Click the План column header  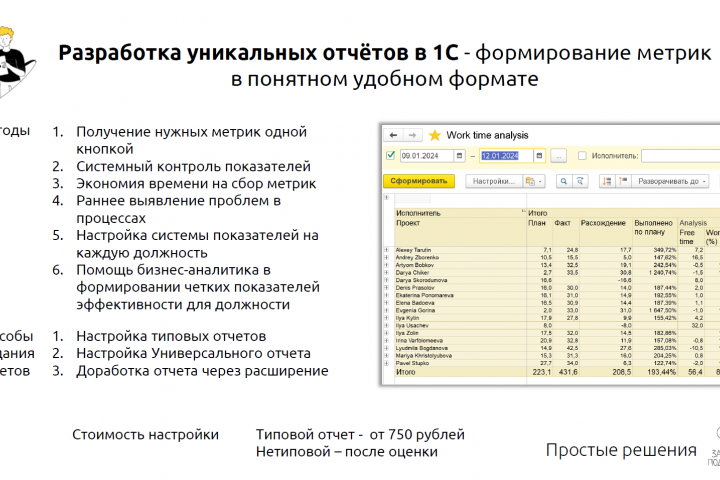coord(540,232)
